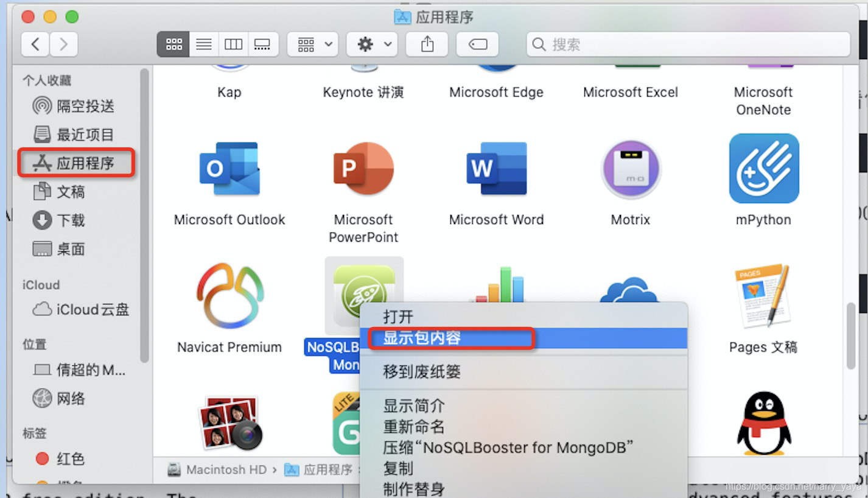This screenshot has height=498, width=868.
Task: Click the main file area scrollbar
Action: 851,336
